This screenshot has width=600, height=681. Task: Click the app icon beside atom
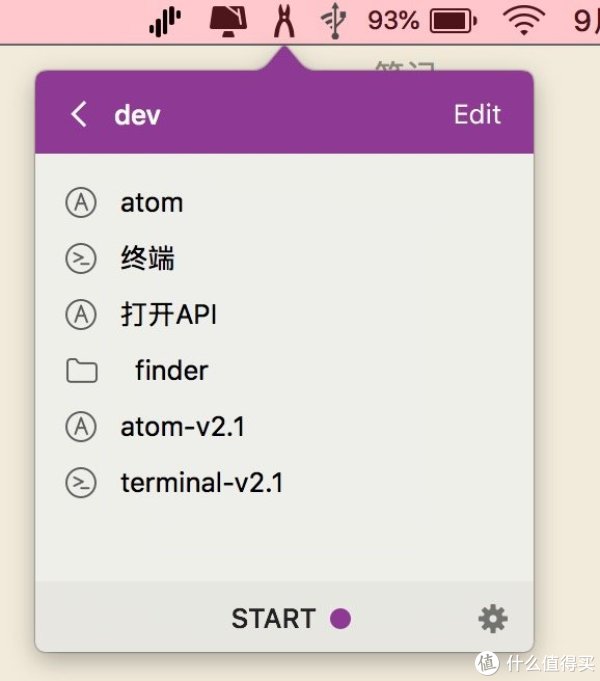click(x=80, y=203)
